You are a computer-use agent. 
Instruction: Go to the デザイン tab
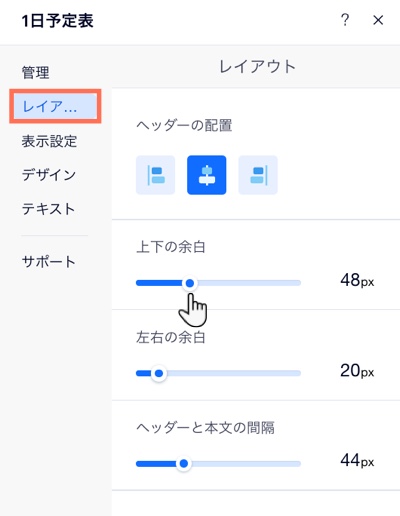click(49, 175)
